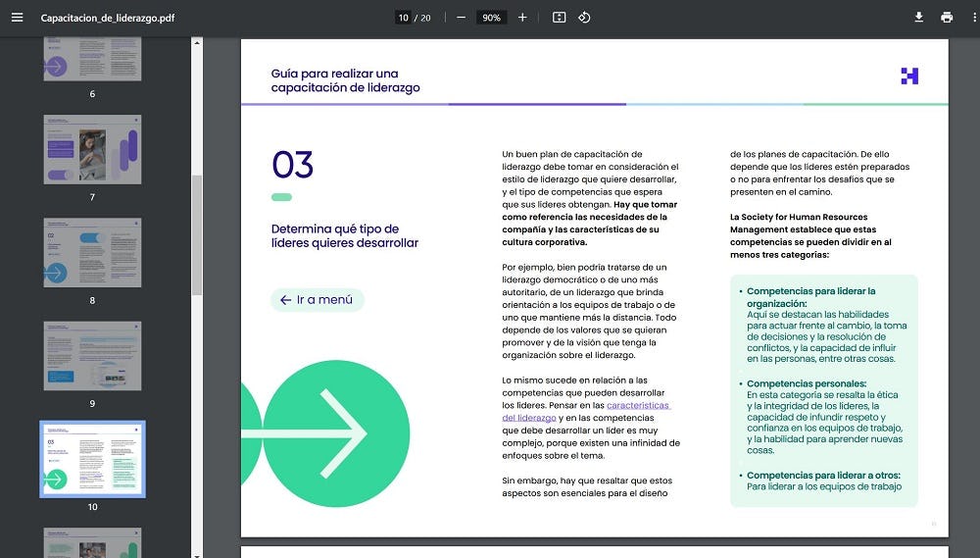Click the large green arrow circle graphic
The height and width of the screenshot is (558, 980).
336,433
